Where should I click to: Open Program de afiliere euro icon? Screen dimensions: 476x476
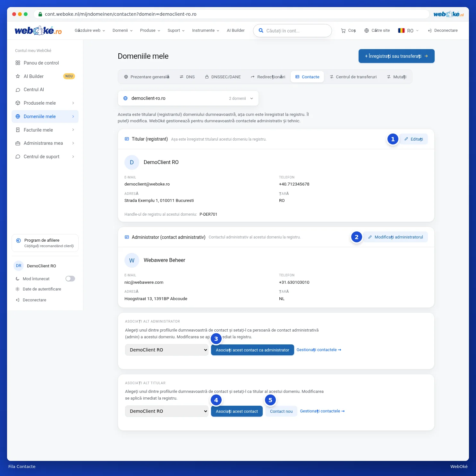[19, 240]
